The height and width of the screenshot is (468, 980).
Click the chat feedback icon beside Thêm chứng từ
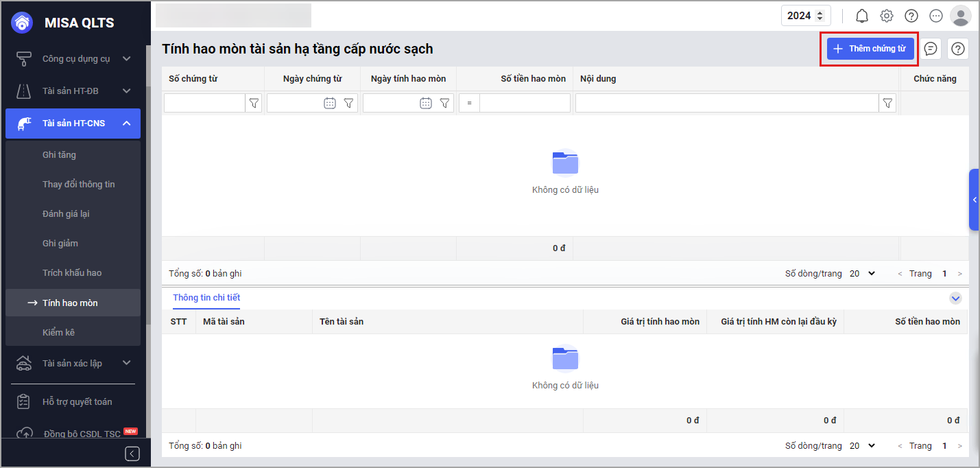pyautogui.click(x=931, y=49)
